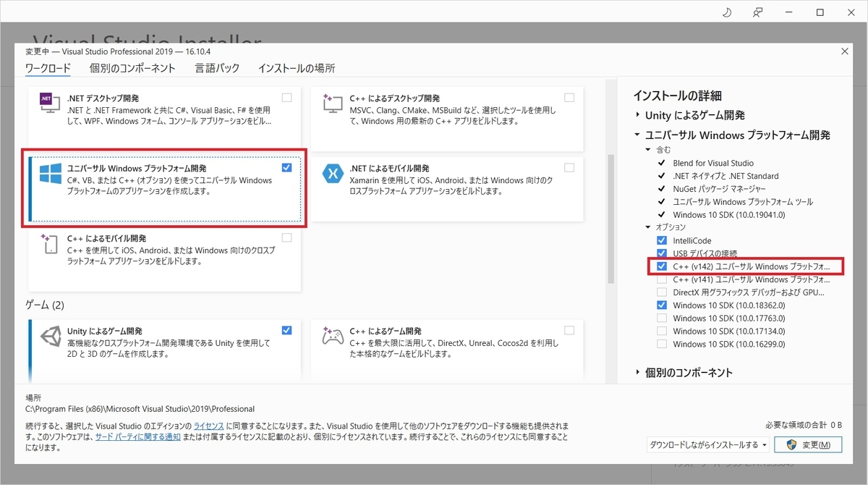The height and width of the screenshot is (485, 868).
Task: Check DirectX 用グラフィックス デバッガー option
Action: [662, 292]
